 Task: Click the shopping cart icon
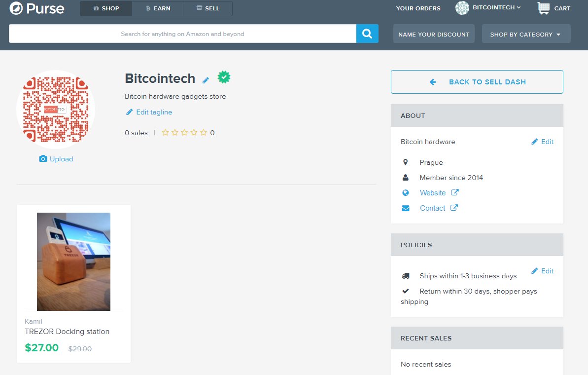coord(543,8)
